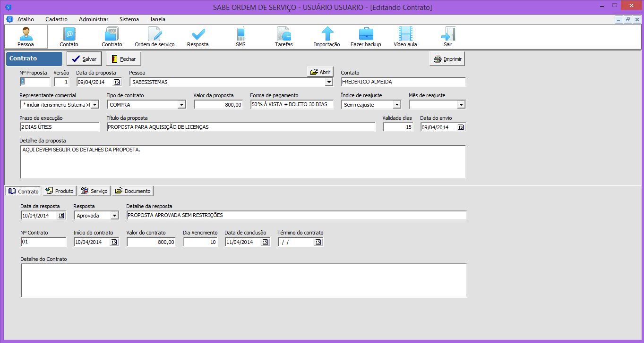This screenshot has width=644, height=343.
Task: Switch to the lower Contrato tab
Action: 23,191
